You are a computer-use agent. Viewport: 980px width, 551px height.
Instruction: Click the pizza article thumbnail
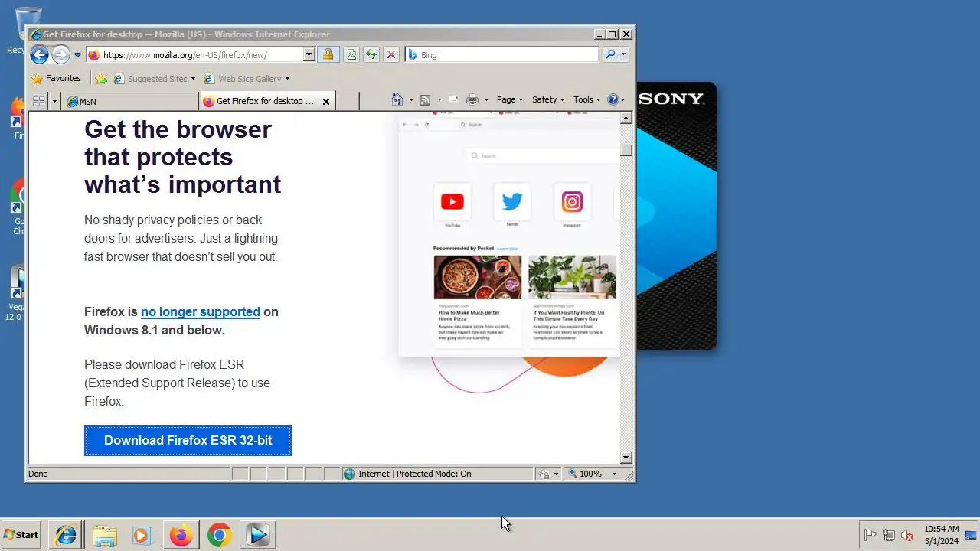point(477,277)
